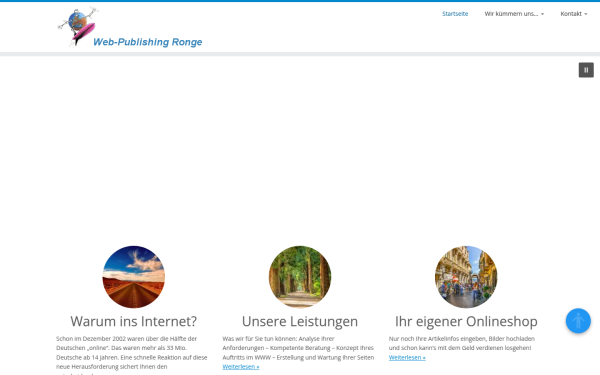Click the desert road circular image
Viewport: 600px width, 375px height.
134,277
